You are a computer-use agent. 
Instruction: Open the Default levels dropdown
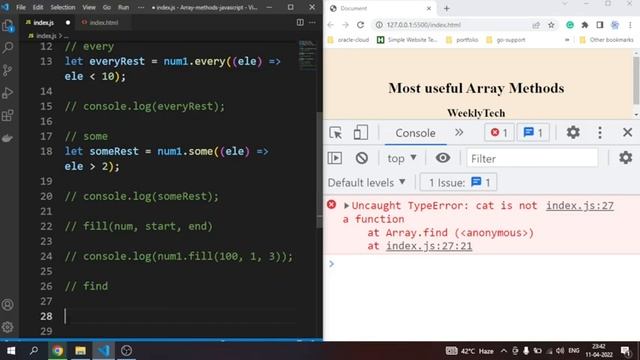(x=367, y=182)
